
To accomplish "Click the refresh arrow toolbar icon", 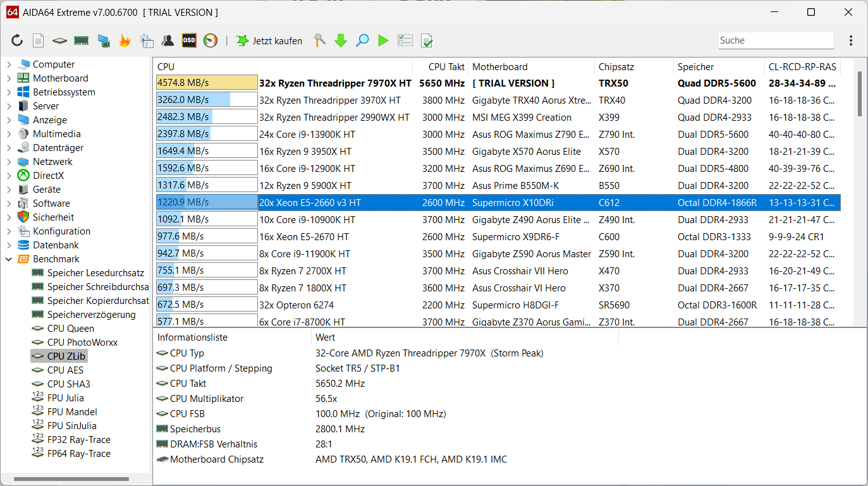I will [17, 40].
